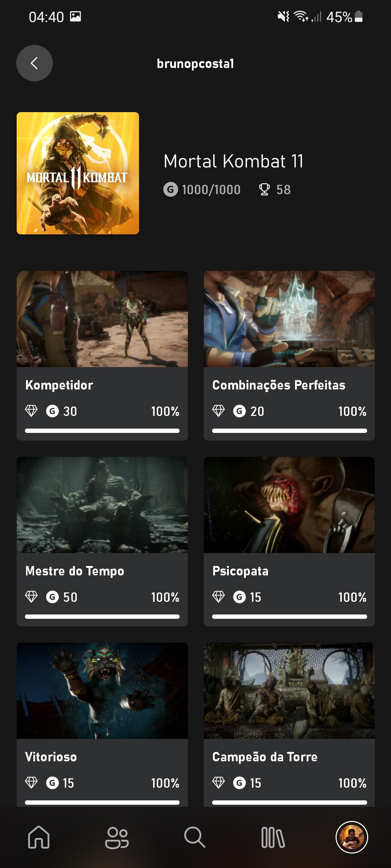
Task: Select the Psicopata achievement title
Action: pos(240,571)
